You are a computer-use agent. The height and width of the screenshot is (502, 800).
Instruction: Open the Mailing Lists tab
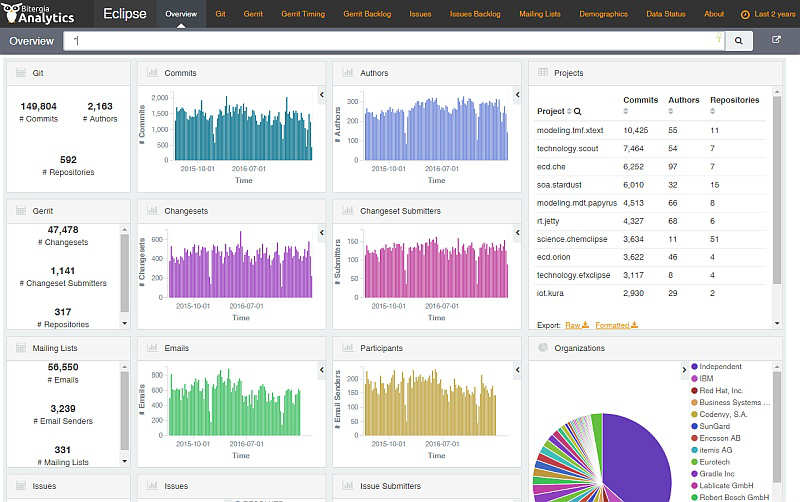(540, 14)
